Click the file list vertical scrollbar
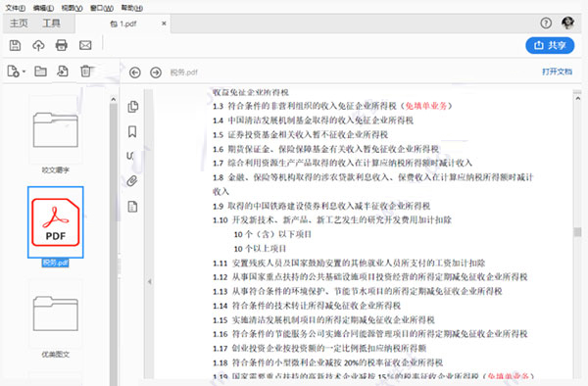The width and height of the screenshot is (588, 386). point(114,244)
